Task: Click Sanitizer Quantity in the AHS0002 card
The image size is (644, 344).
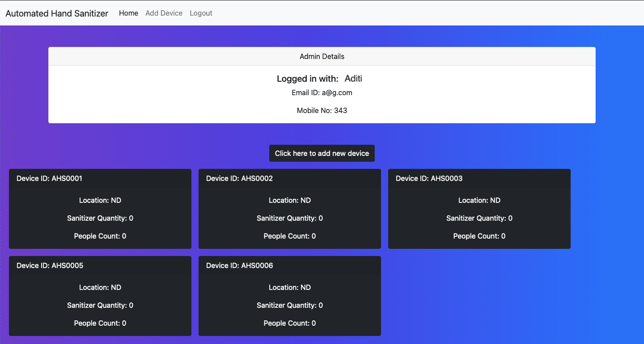Action: 290,218
